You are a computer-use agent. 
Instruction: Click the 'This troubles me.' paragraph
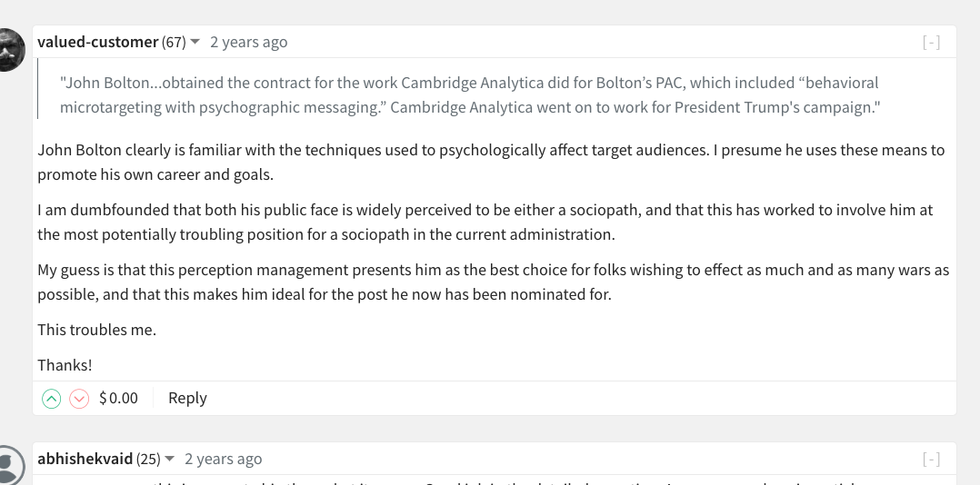pos(97,329)
